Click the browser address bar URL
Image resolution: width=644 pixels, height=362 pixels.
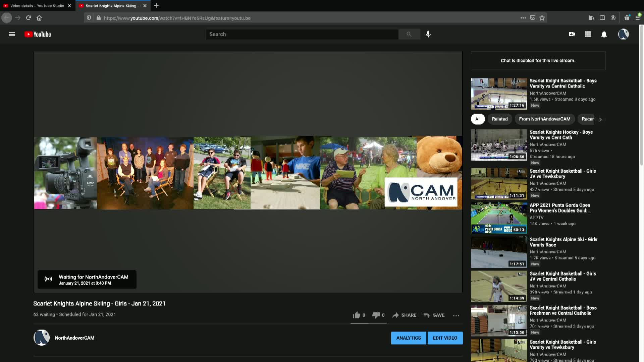coord(177,18)
